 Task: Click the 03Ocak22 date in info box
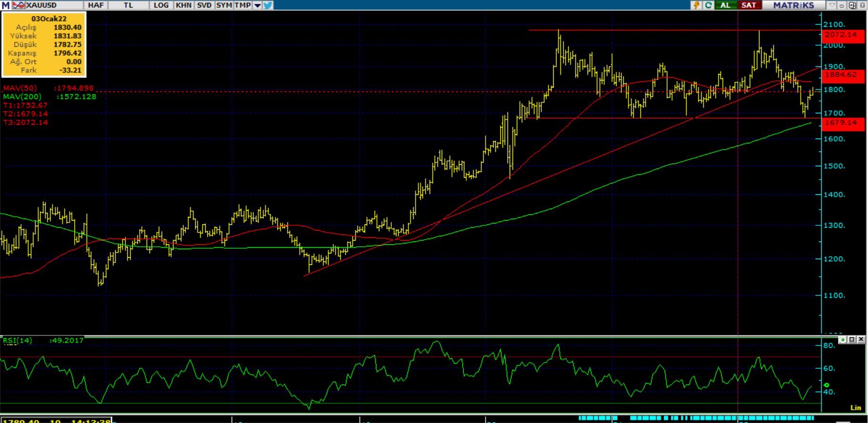(49, 19)
